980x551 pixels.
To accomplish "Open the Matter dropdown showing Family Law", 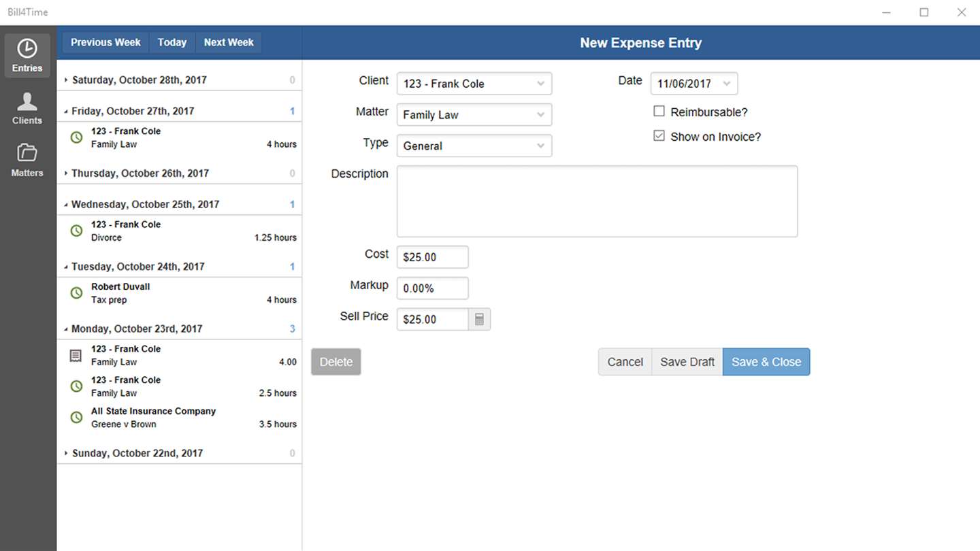I will tap(474, 115).
